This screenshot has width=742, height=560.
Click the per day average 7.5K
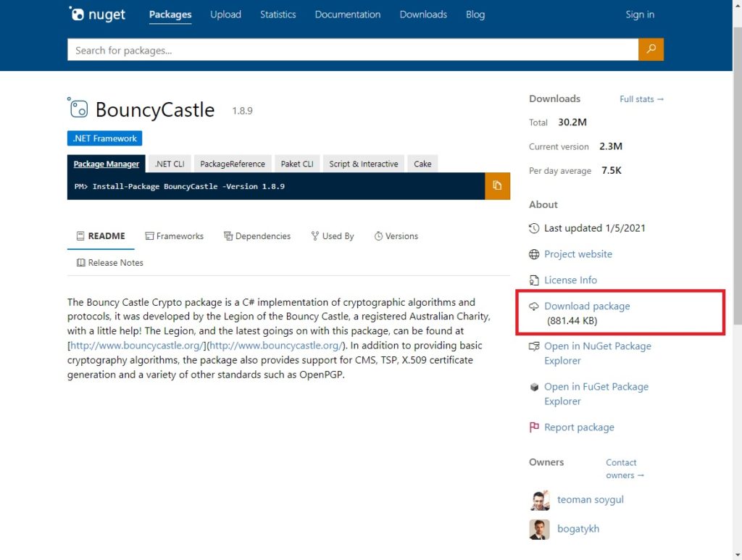[x=612, y=171]
